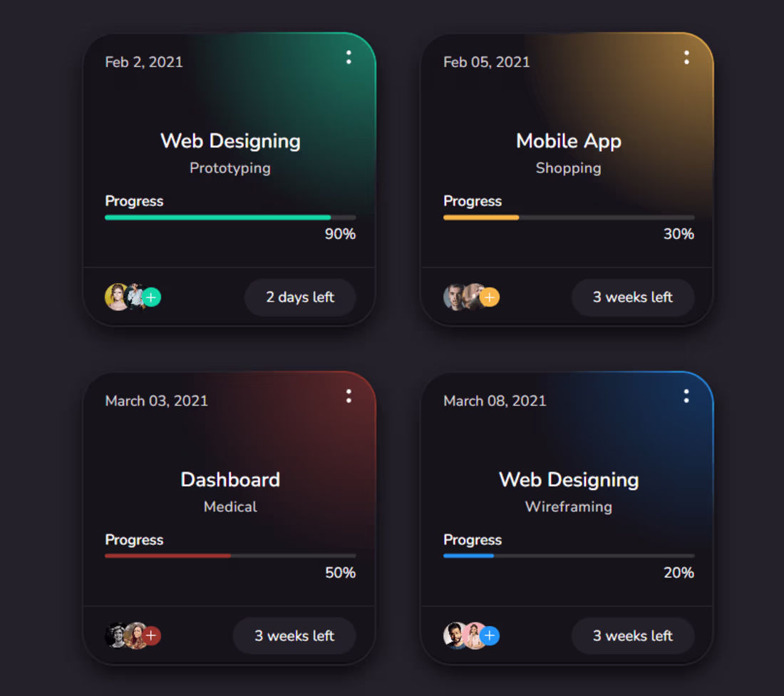Select the 90% progress bar on the Prototyping card

pos(217,217)
